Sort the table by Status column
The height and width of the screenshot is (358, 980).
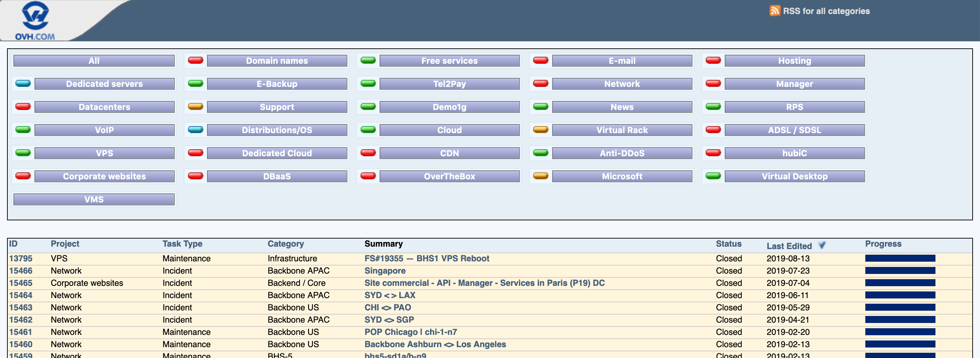coord(728,244)
